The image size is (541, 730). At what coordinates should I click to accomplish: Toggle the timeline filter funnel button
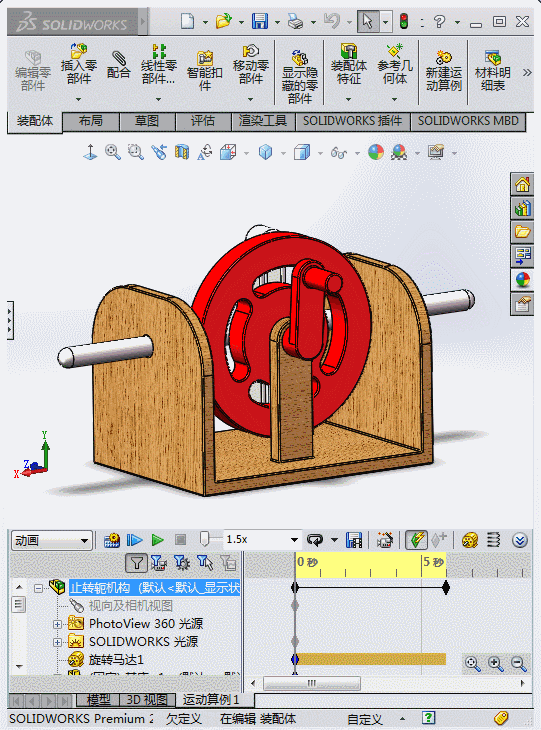[136, 563]
